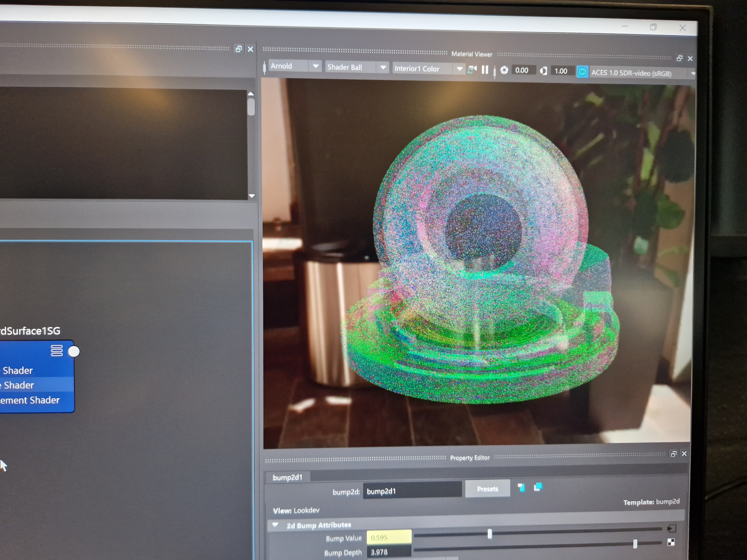Click the camera refresh icon in Material Viewer

coord(472,70)
